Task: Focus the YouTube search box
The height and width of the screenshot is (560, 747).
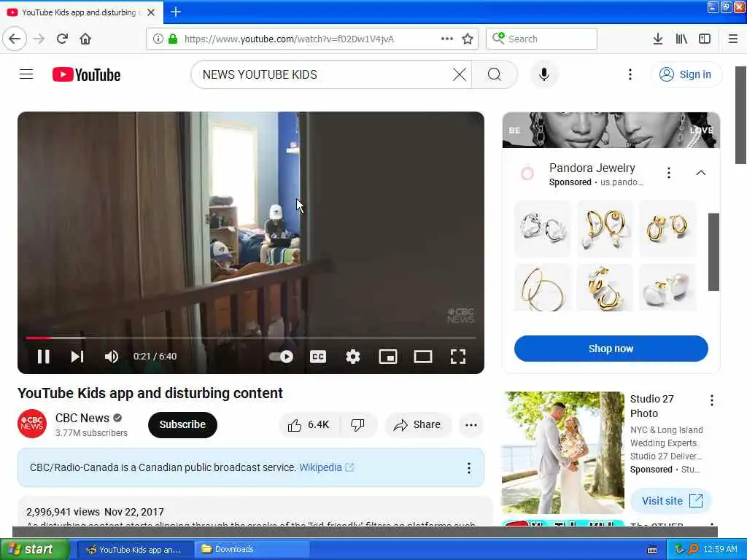Action: (324, 74)
